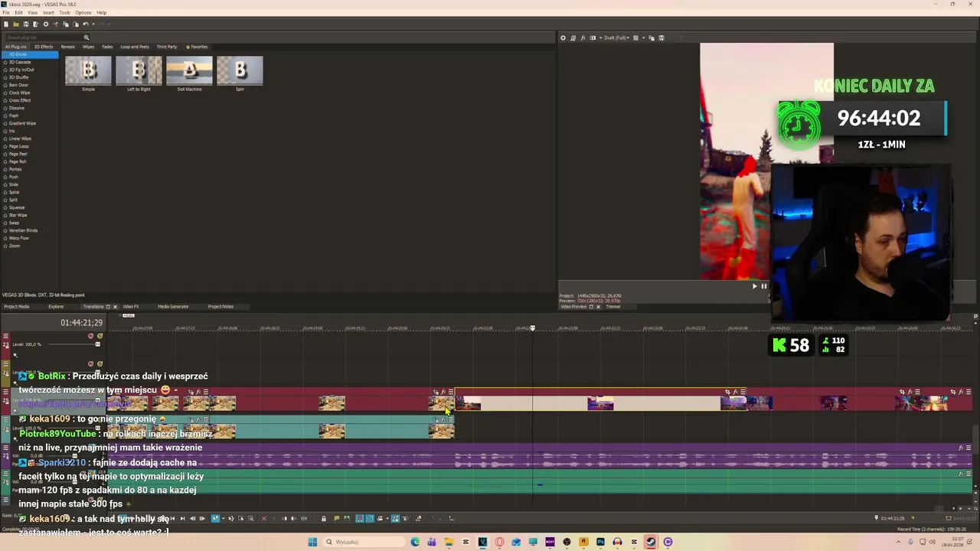This screenshot has height=551, width=980.
Task: Open Auto Ripple mode dropdown arrow
Action: (387, 518)
